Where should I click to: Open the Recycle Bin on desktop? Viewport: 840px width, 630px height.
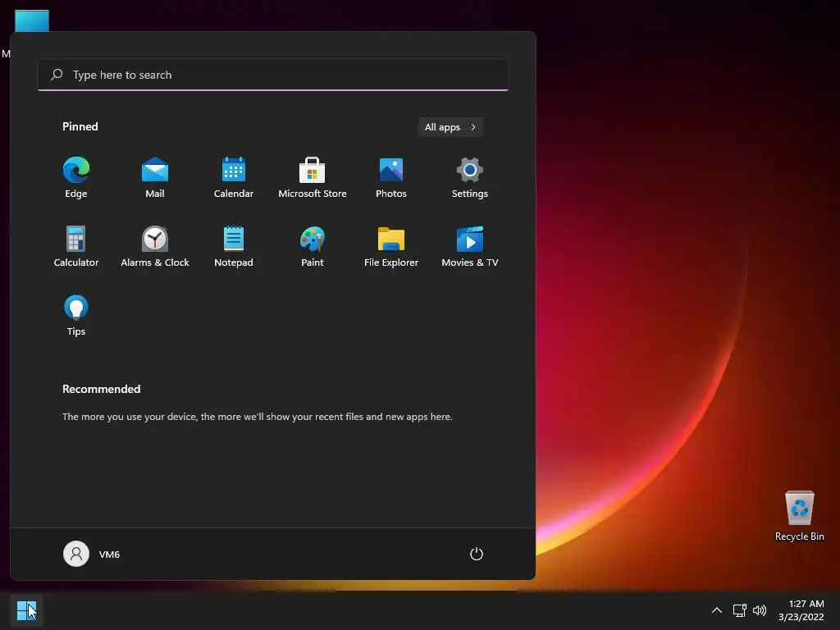799,516
